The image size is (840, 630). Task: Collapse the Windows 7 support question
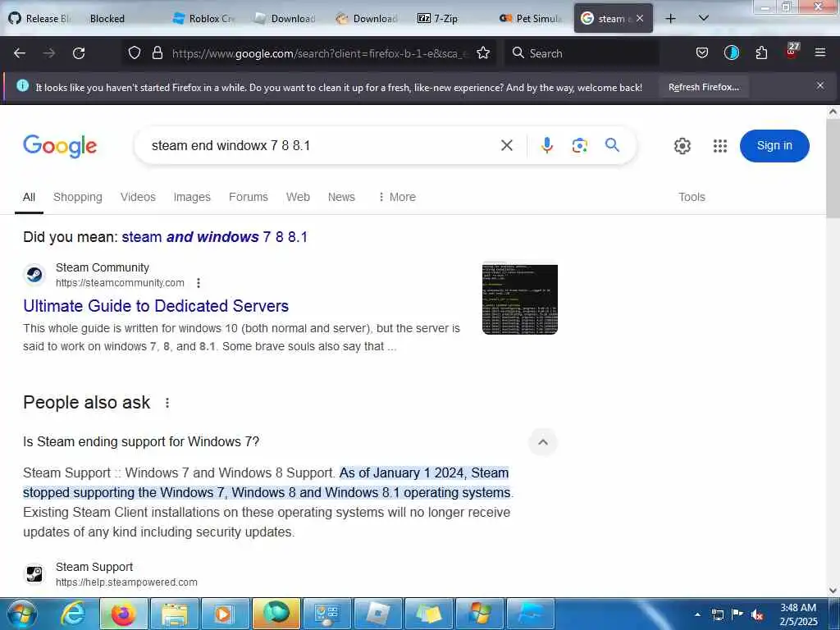(543, 442)
